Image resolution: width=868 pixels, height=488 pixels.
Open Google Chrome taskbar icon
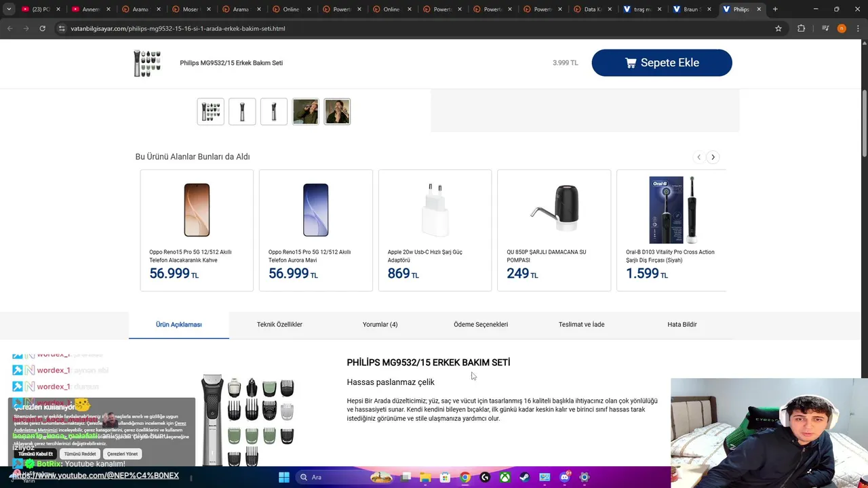pos(465,477)
